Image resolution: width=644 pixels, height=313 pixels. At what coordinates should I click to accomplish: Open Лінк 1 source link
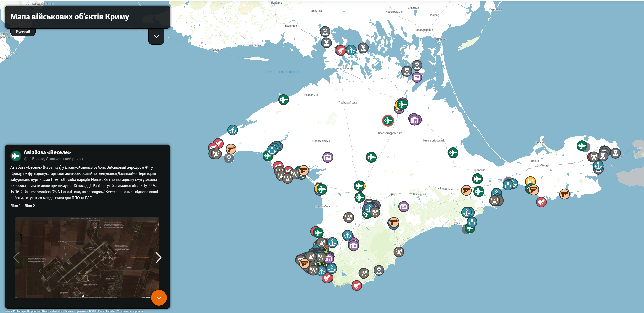point(15,206)
